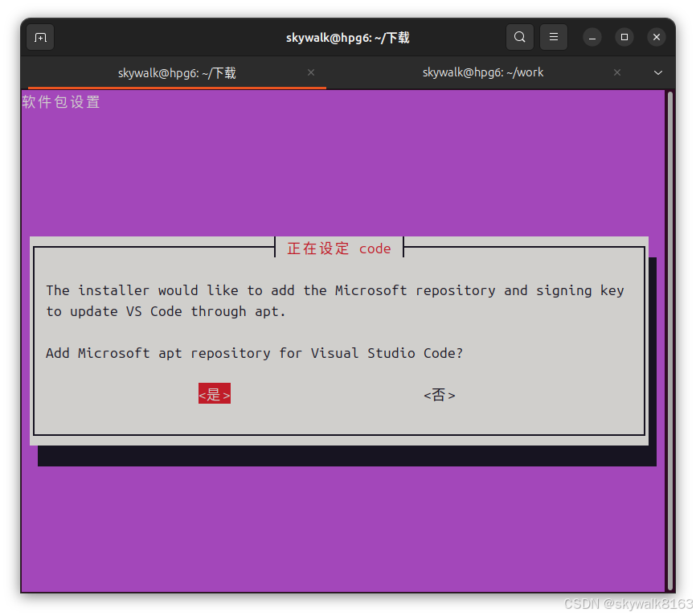Screen dimensions: 696x616
Task: Close the ~/下载 tab
Action: pyautogui.click(x=311, y=72)
